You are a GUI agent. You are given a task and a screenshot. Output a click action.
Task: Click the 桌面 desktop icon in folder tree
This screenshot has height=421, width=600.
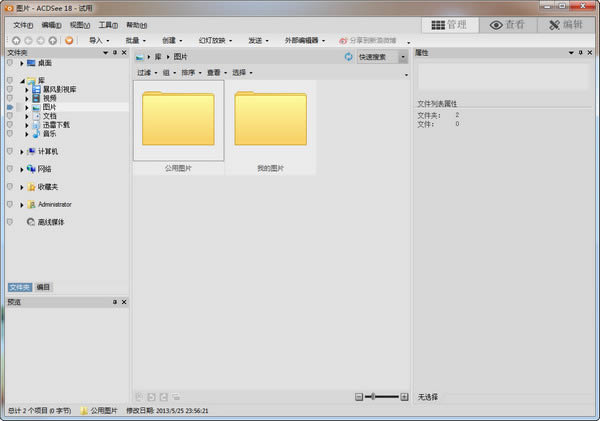pyautogui.click(x=31, y=63)
